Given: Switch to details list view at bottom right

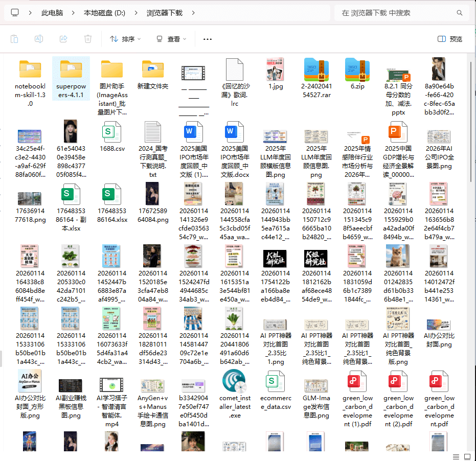Looking at the screenshot, I should point(456,456).
